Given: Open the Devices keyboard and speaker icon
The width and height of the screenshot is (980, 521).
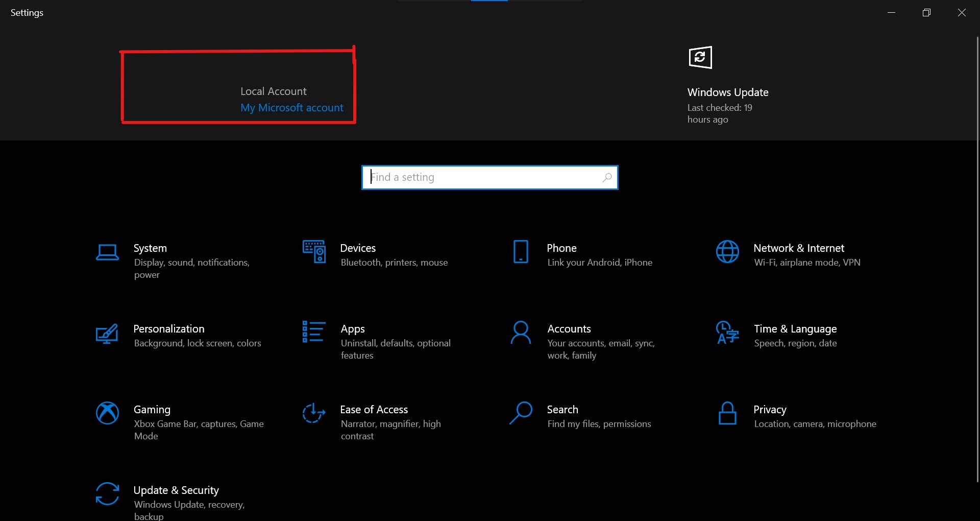Looking at the screenshot, I should point(314,251).
